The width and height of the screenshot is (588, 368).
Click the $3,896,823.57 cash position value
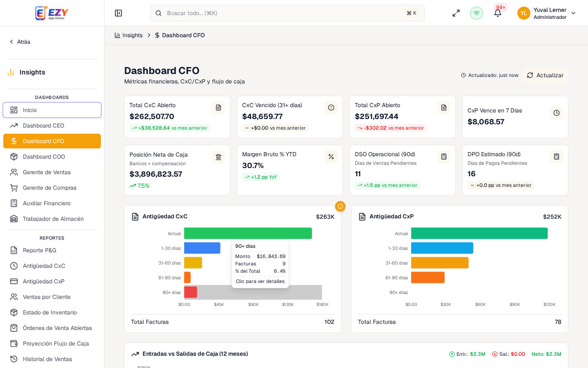[156, 174]
